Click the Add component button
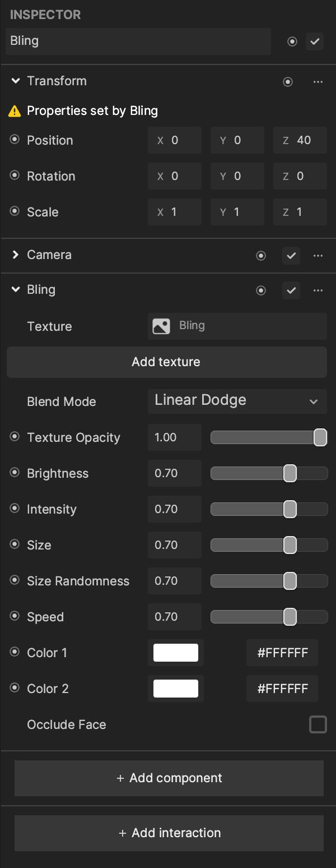Image resolution: width=336 pixels, height=868 pixels. (x=169, y=778)
